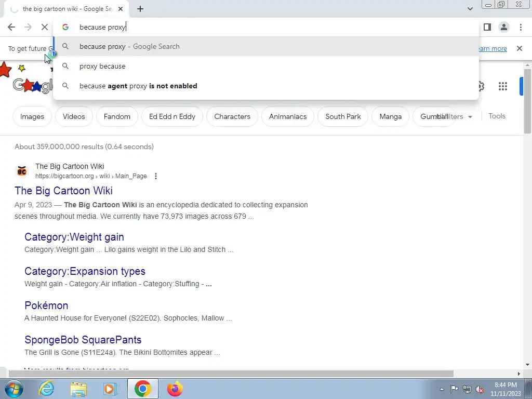Click the horizontal scrollbar thumb
The height and width of the screenshot is (399, 532).
click(231, 374)
